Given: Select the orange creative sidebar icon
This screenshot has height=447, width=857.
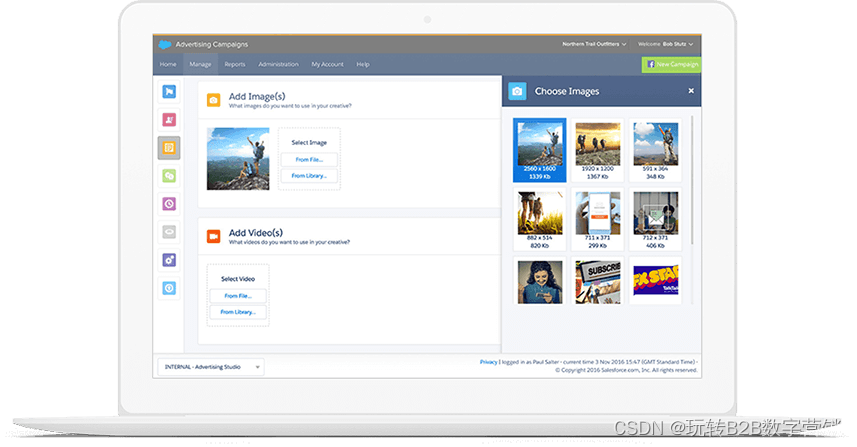Looking at the screenshot, I should pyautogui.click(x=169, y=148).
